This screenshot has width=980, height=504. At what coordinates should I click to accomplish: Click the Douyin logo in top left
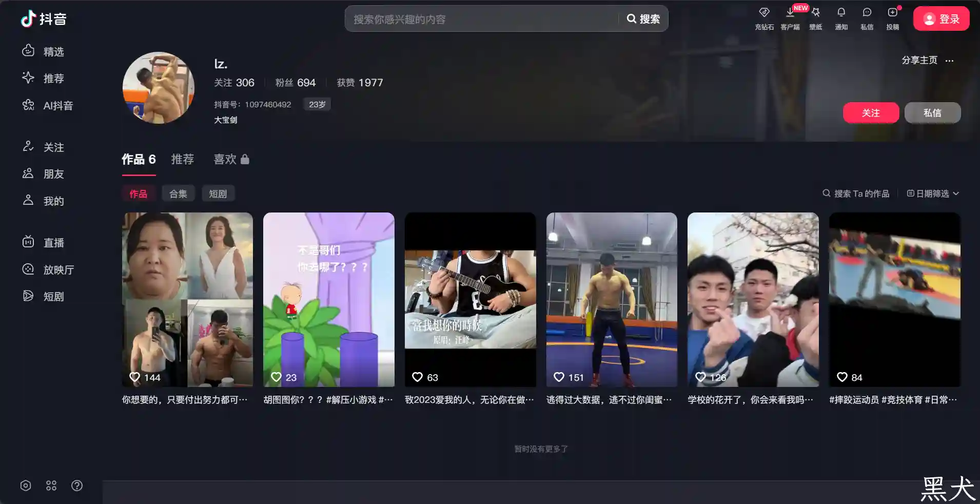pos(44,19)
